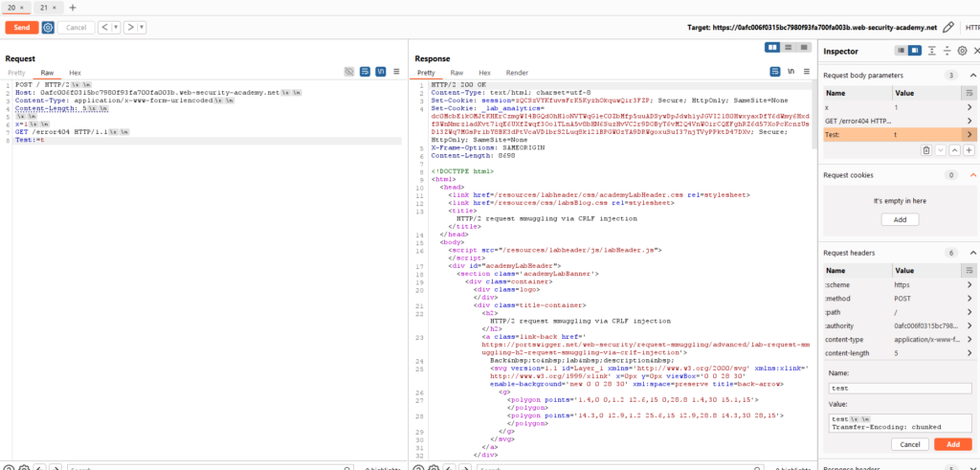This screenshot has height=470, width=980.
Task: Choose side-by-side request/response layout
Action: click(x=772, y=47)
